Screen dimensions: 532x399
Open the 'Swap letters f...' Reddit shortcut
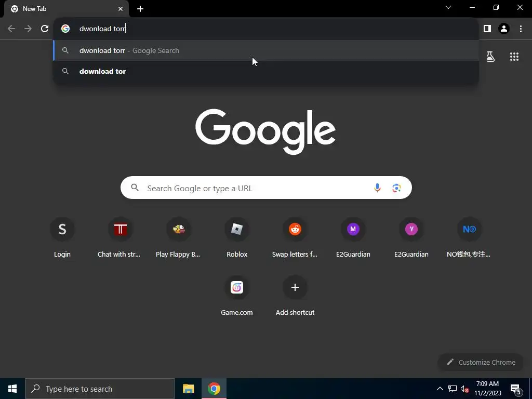(295, 237)
